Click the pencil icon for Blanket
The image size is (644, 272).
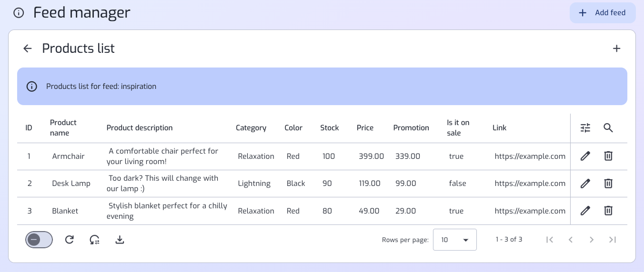click(585, 210)
